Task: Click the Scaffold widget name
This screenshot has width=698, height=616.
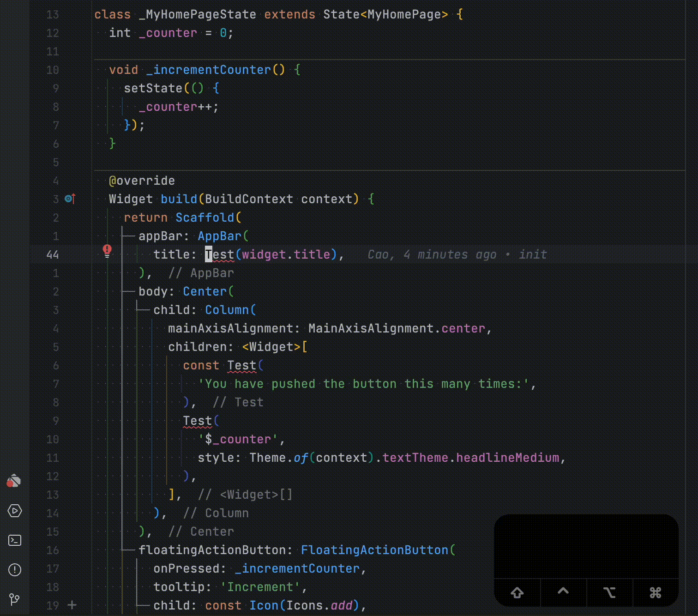Action: (205, 217)
